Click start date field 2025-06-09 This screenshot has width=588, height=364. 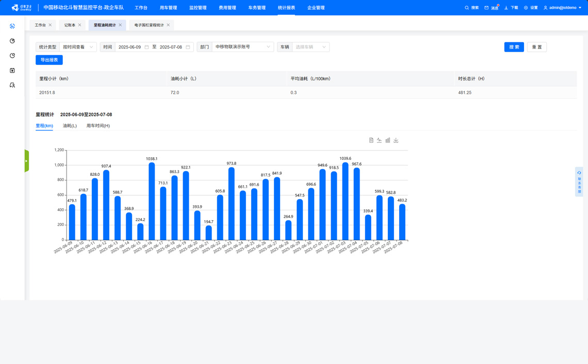tap(130, 47)
